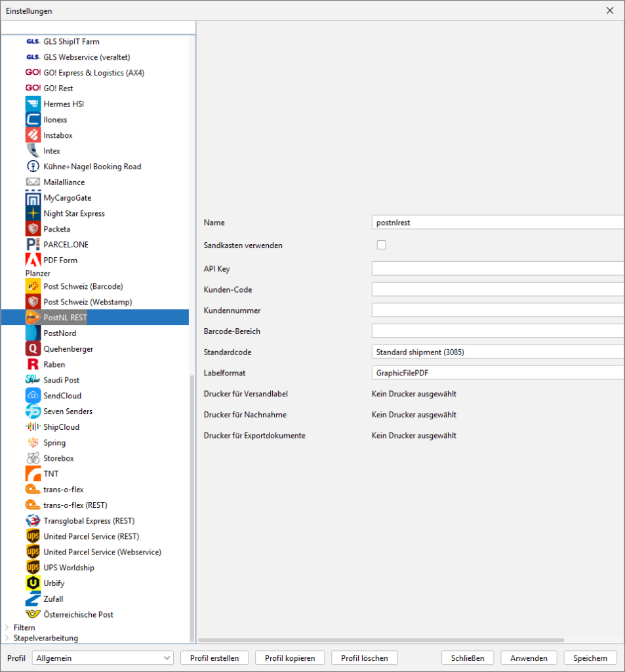Viewport: 625px width, 672px height.
Task: Open the Standardcode dropdown
Action: (497, 352)
